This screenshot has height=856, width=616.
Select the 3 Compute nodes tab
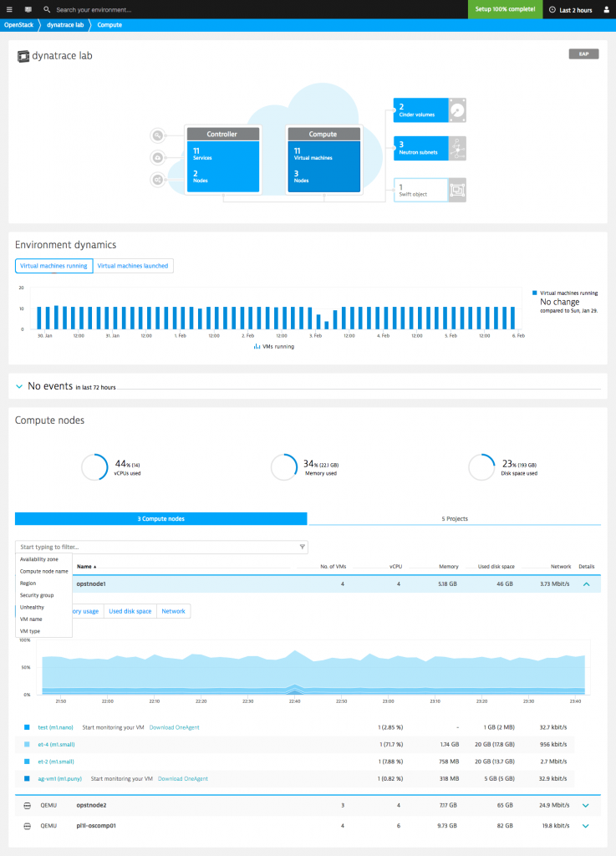point(161,518)
